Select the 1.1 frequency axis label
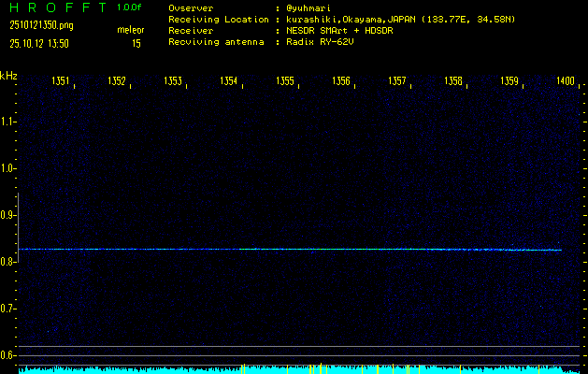The image size is (588, 374). coord(8,122)
